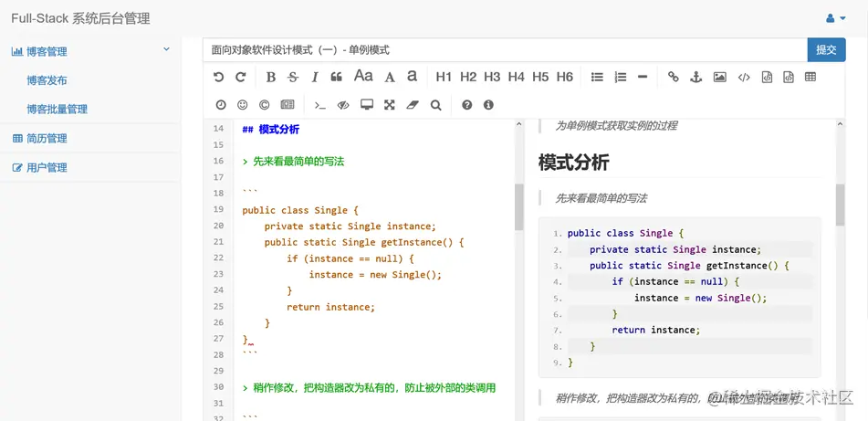The width and height of the screenshot is (868, 421).
Task: Click the up arrow of the preview scrollbar
Action: click(841, 124)
